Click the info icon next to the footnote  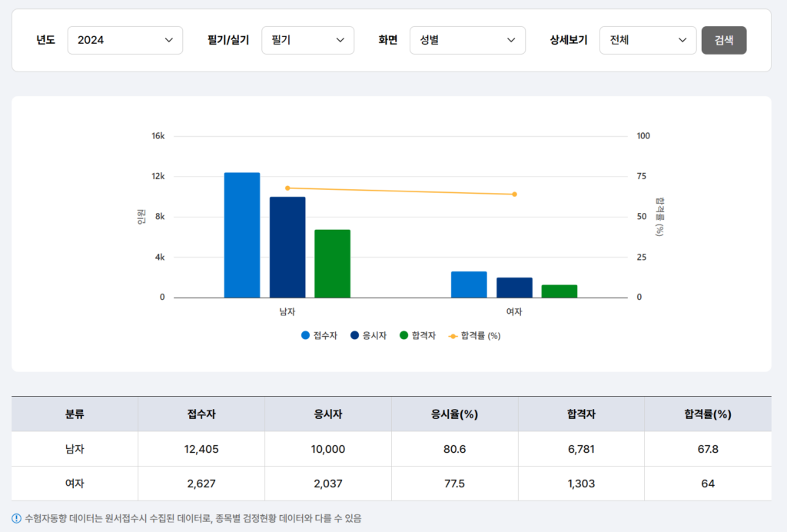point(17,520)
